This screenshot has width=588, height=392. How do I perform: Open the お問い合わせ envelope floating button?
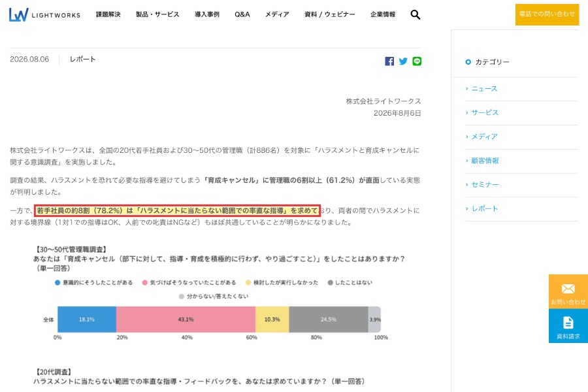pyautogui.click(x=568, y=291)
